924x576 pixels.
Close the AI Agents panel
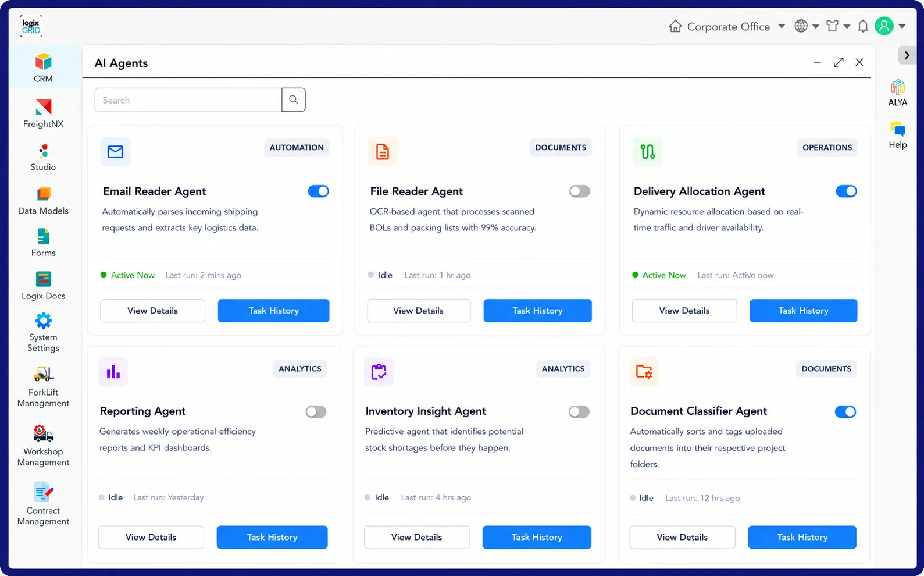pos(859,62)
